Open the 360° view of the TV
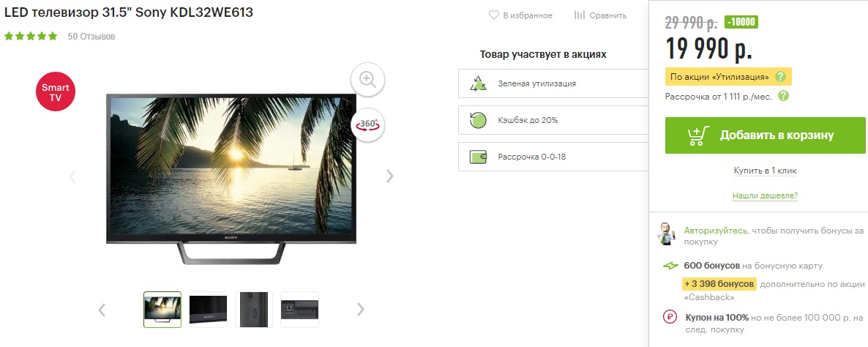The width and height of the screenshot is (868, 347). 367,125
